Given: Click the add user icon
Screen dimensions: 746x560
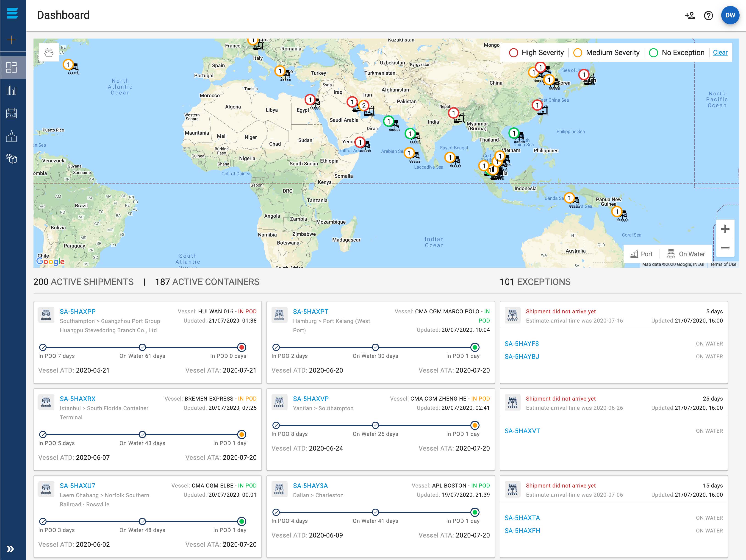Looking at the screenshot, I should 690,16.
